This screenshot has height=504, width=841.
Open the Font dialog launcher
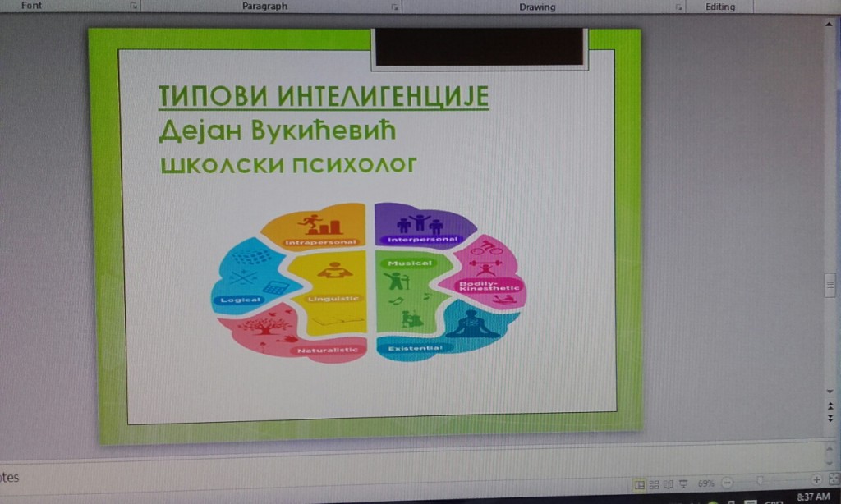[x=134, y=7]
